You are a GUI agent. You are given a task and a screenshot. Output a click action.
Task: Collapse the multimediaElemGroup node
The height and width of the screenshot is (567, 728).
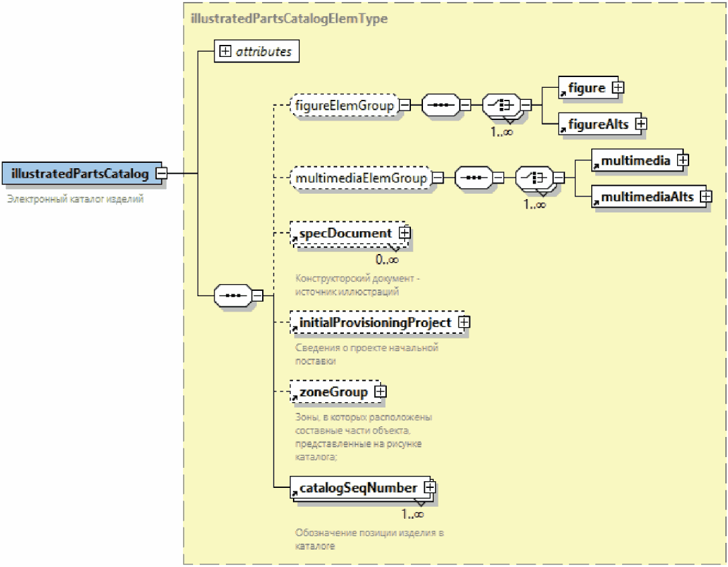click(438, 178)
